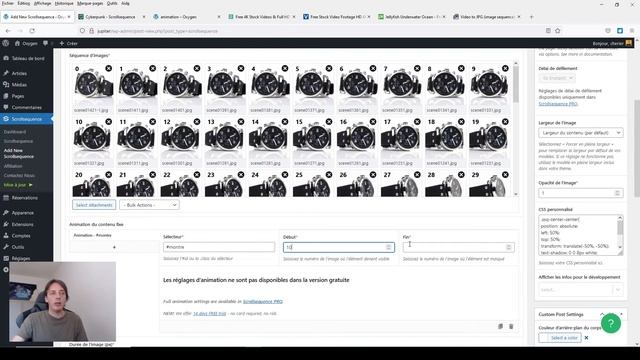Click Créer in the admin bar
Screen dimensions: 640x360
point(68,43)
